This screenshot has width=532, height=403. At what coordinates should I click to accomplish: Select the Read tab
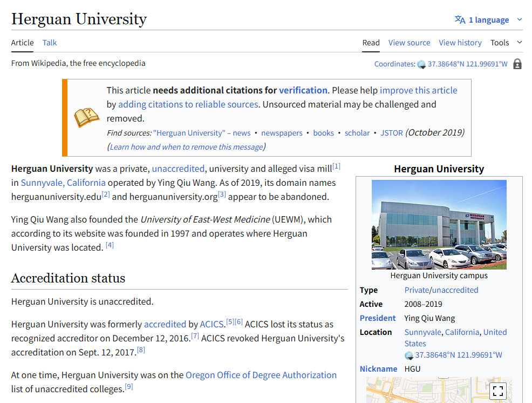pyautogui.click(x=371, y=43)
